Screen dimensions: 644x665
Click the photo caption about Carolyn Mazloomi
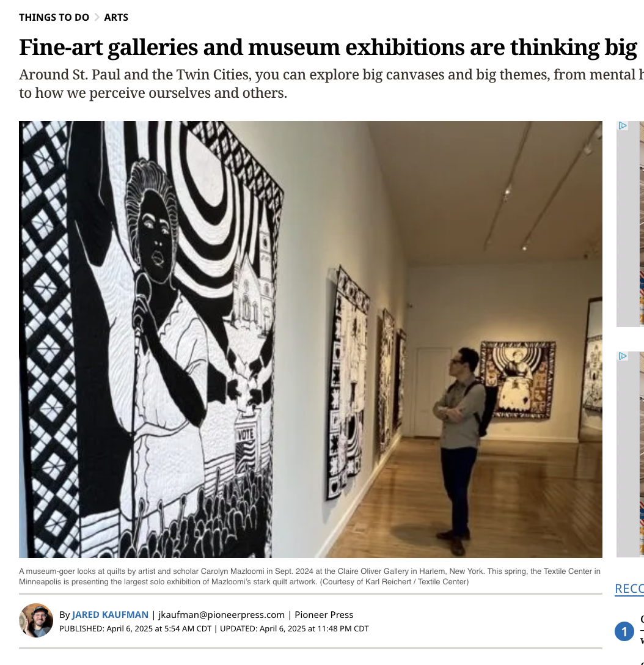[309, 576]
